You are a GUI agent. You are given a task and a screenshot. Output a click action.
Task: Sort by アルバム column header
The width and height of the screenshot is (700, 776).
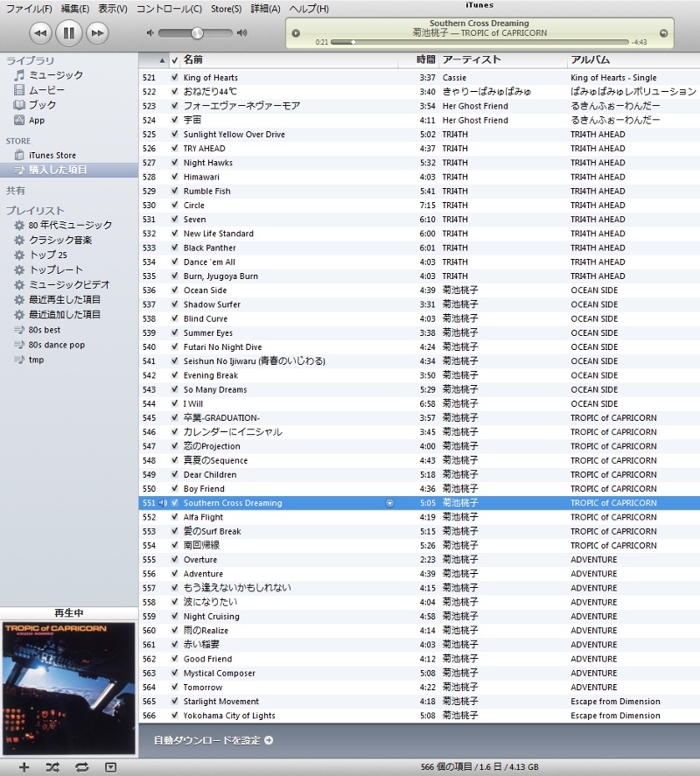(633, 59)
